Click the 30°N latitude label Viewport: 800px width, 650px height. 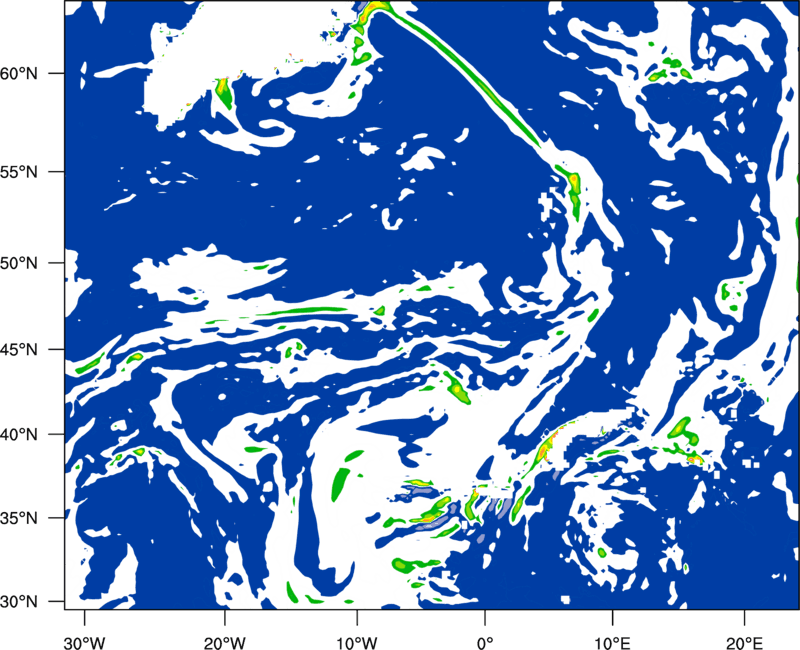click(19, 602)
